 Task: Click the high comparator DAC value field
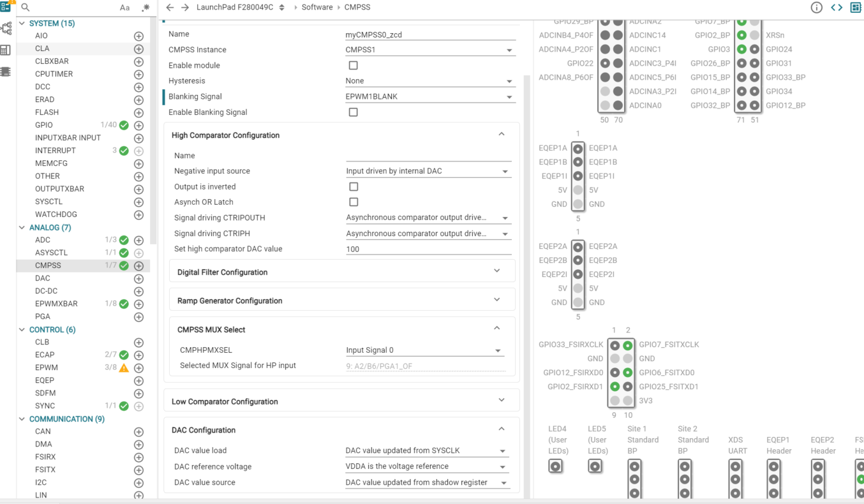coord(428,249)
